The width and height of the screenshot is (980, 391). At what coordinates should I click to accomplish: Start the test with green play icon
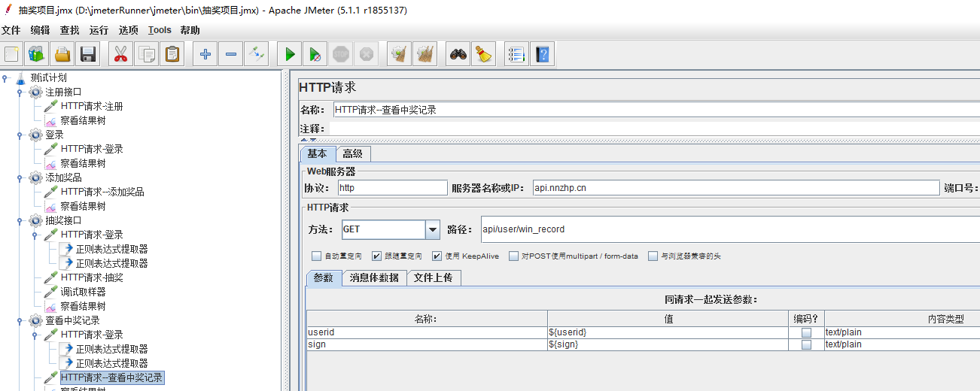(289, 54)
